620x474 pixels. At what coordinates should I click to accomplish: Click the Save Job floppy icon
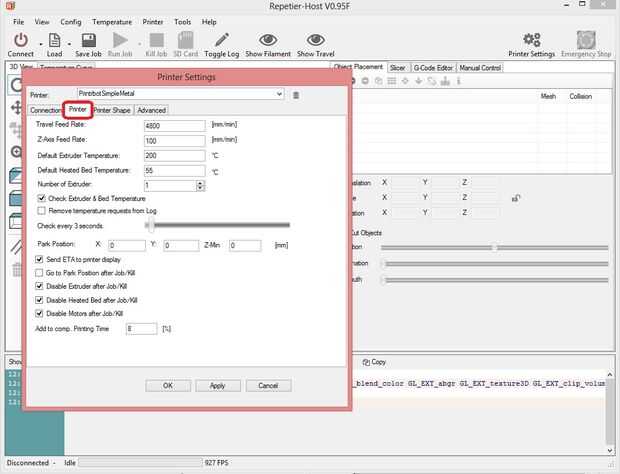click(x=89, y=40)
